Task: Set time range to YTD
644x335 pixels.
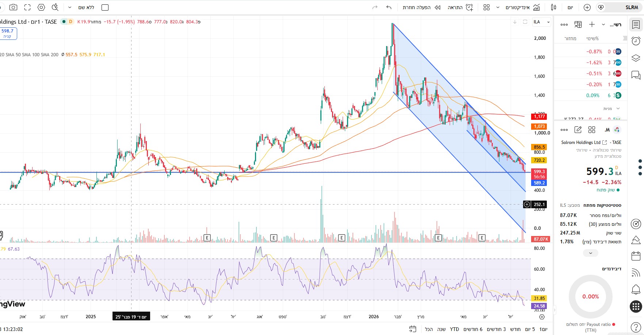Action: [x=454, y=329]
